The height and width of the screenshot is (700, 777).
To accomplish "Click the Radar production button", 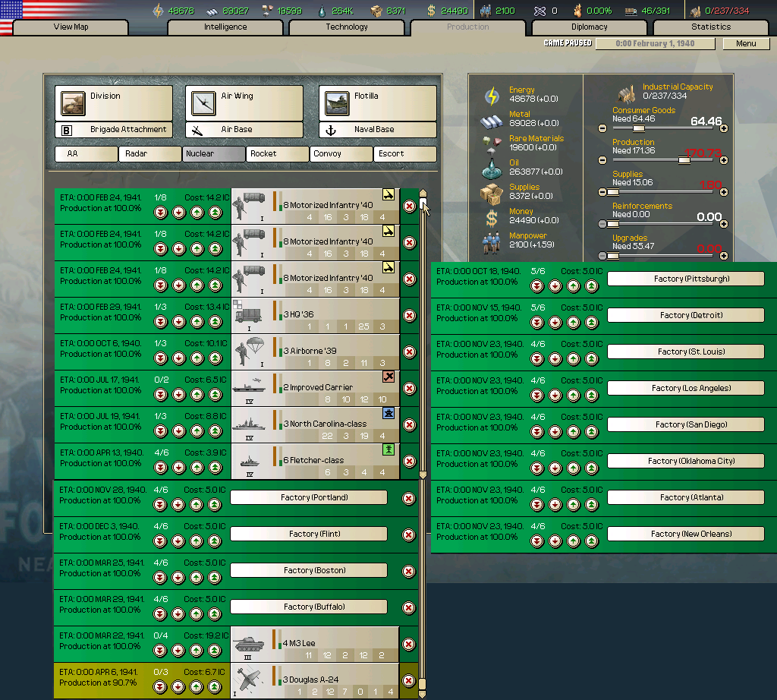I will pyautogui.click(x=149, y=153).
